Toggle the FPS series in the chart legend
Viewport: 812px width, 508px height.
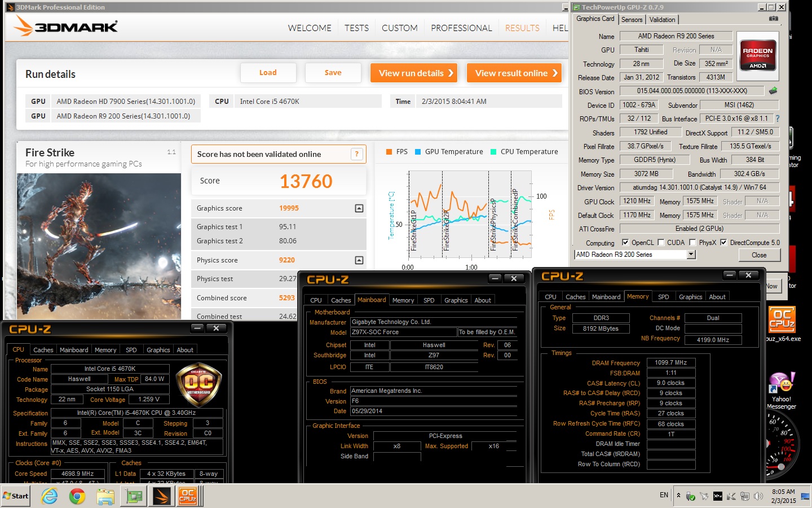click(x=396, y=152)
